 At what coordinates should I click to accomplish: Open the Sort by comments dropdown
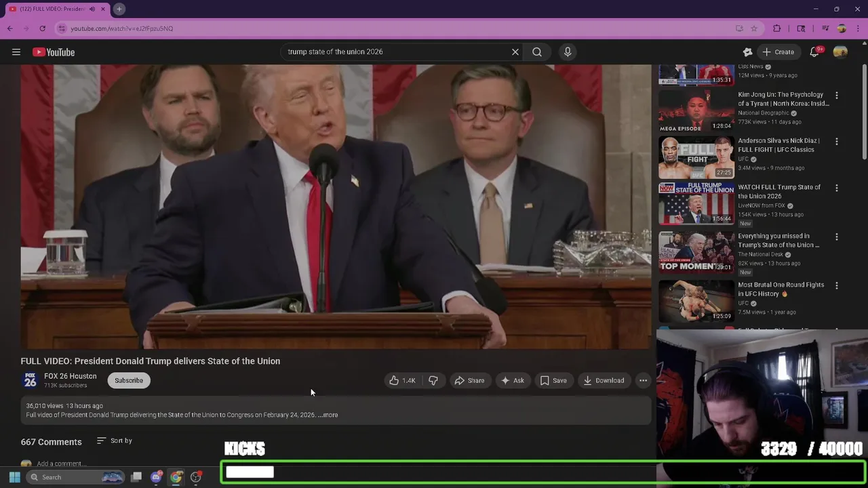coord(115,441)
